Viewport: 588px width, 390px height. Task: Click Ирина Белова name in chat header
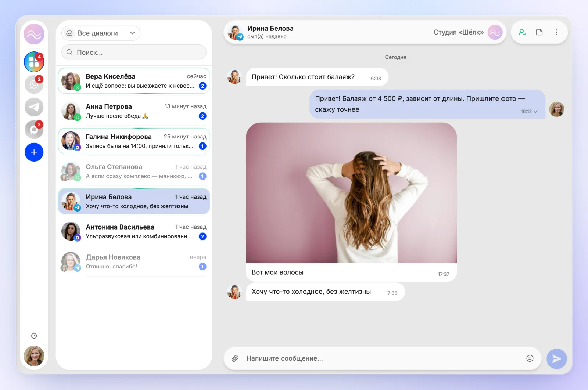(270, 28)
